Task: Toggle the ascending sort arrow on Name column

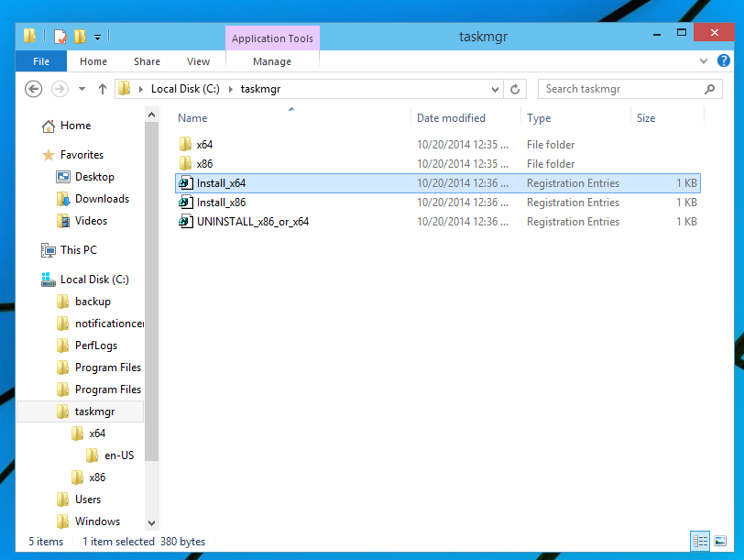Action: [x=290, y=108]
